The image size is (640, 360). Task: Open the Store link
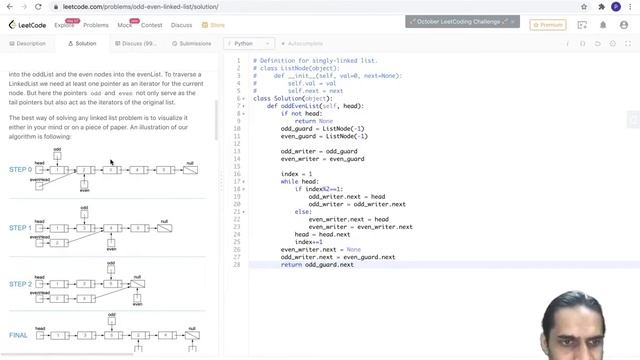(x=213, y=25)
